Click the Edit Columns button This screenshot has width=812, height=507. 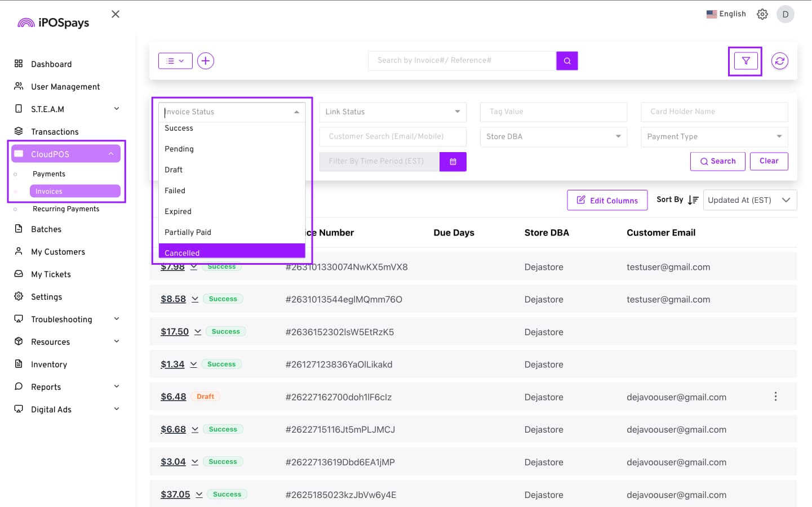(607, 201)
